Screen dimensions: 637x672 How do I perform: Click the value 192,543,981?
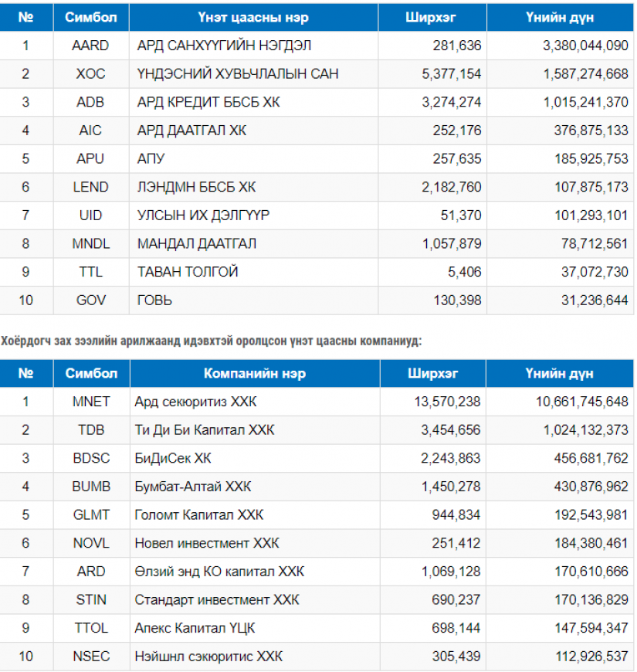click(x=591, y=514)
